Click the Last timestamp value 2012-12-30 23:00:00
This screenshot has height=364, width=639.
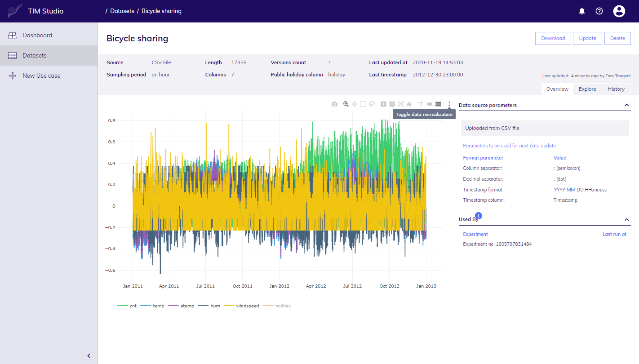click(438, 75)
